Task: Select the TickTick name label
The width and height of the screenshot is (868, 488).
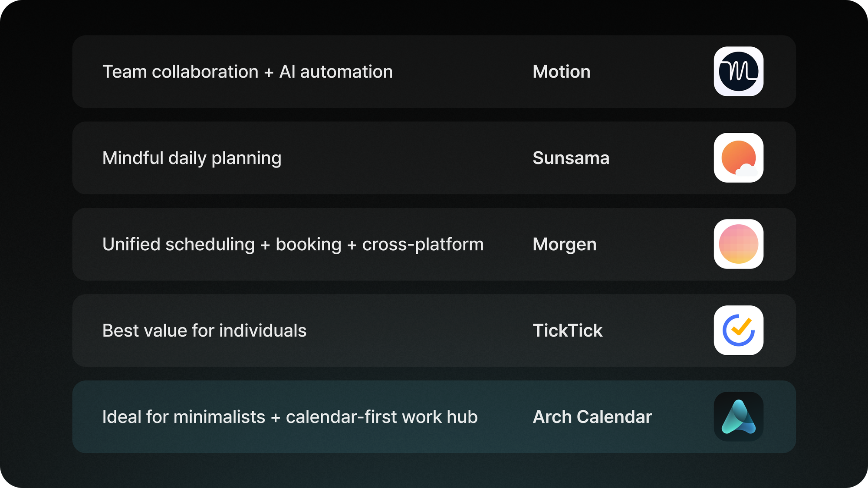Action: [568, 331]
